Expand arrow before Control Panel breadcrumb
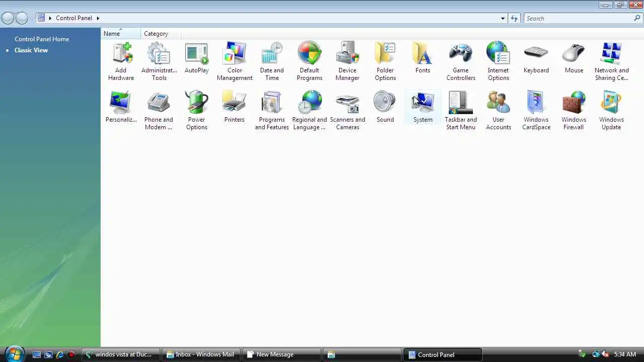This screenshot has width=644, height=362. (50, 18)
